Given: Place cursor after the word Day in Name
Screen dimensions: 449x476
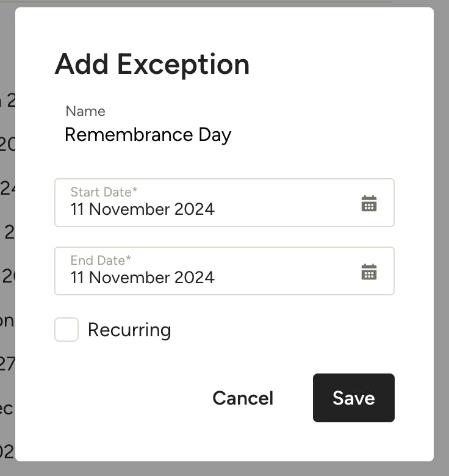Looking at the screenshot, I should [232, 134].
